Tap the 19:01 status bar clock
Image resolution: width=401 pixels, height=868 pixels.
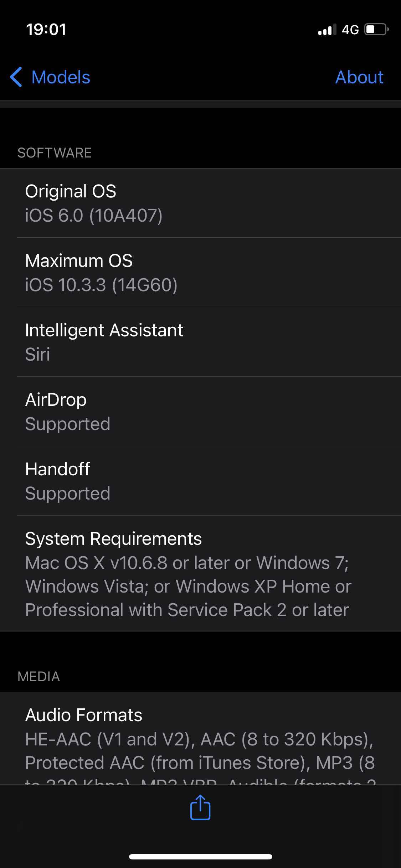click(46, 29)
